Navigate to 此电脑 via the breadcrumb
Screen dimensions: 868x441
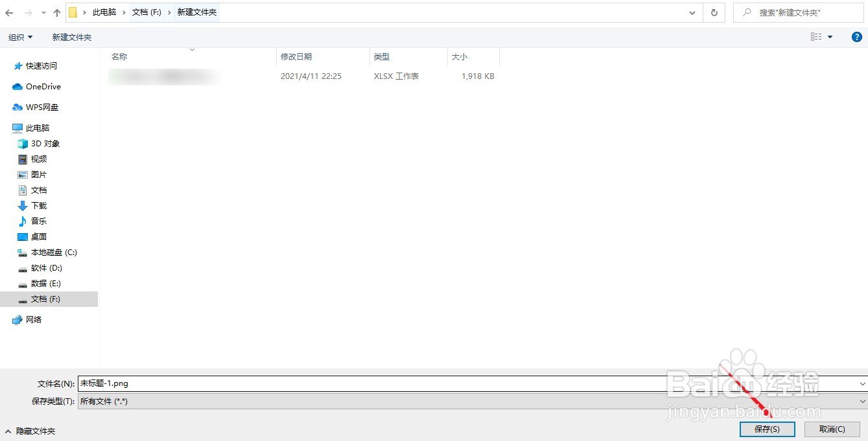point(104,12)
